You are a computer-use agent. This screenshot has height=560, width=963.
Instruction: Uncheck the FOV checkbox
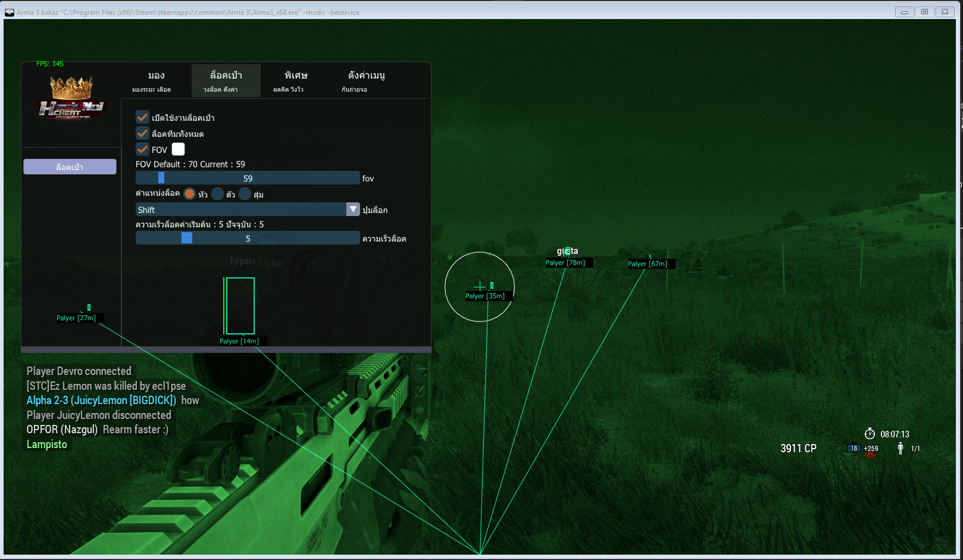142,149
